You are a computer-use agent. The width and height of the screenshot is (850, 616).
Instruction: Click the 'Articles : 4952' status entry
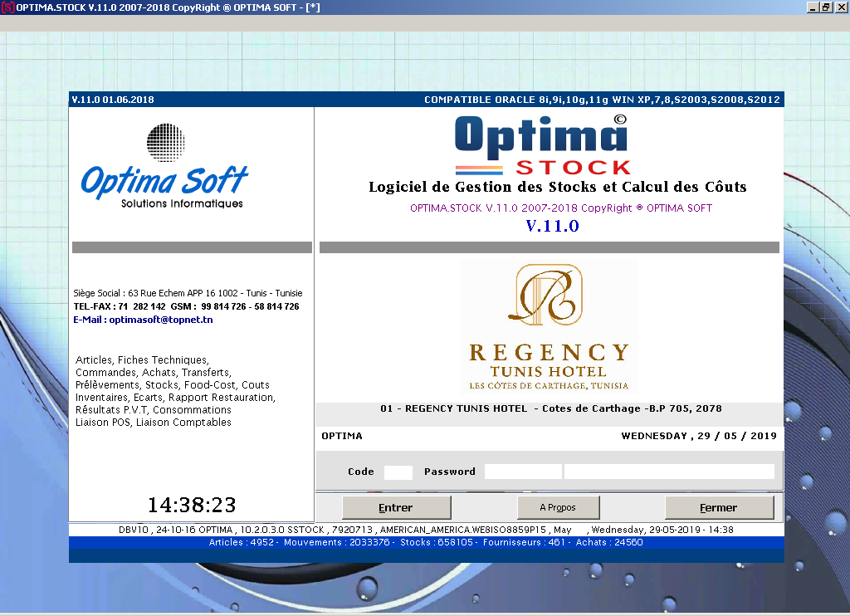pyautogui.click(x=242, y=542)
